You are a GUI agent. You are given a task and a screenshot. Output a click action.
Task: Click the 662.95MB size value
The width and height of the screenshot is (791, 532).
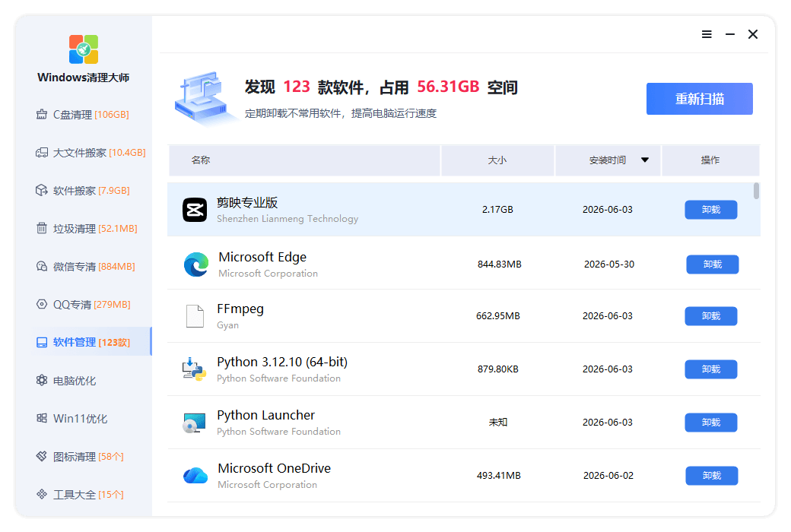coord(498,316)
